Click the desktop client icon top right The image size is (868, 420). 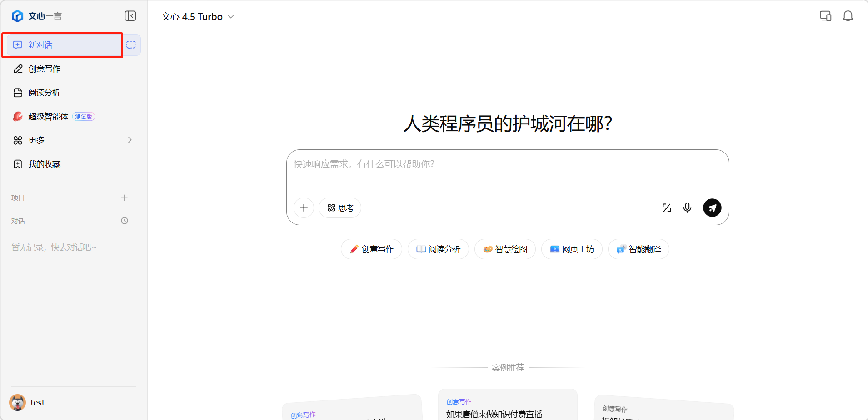click(x=825, y=16)
